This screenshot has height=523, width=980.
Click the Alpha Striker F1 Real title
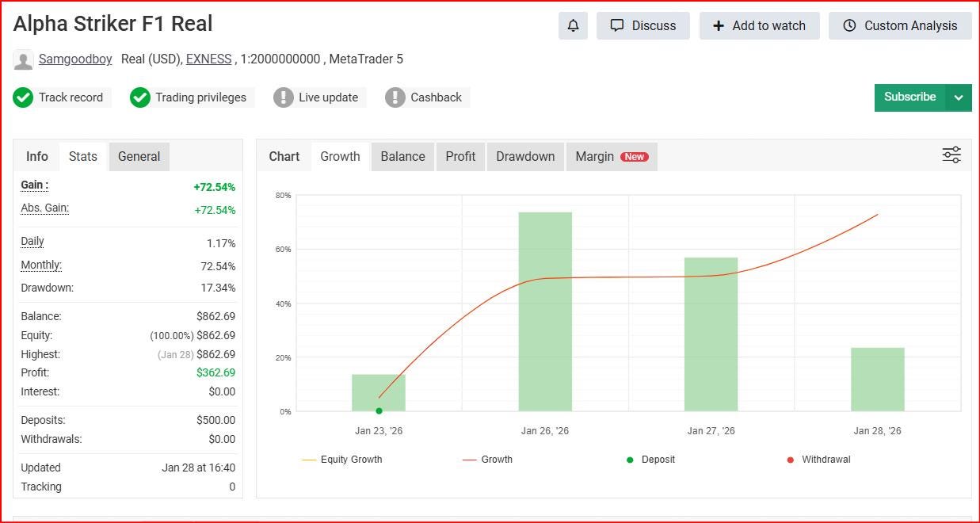[112, 24]
